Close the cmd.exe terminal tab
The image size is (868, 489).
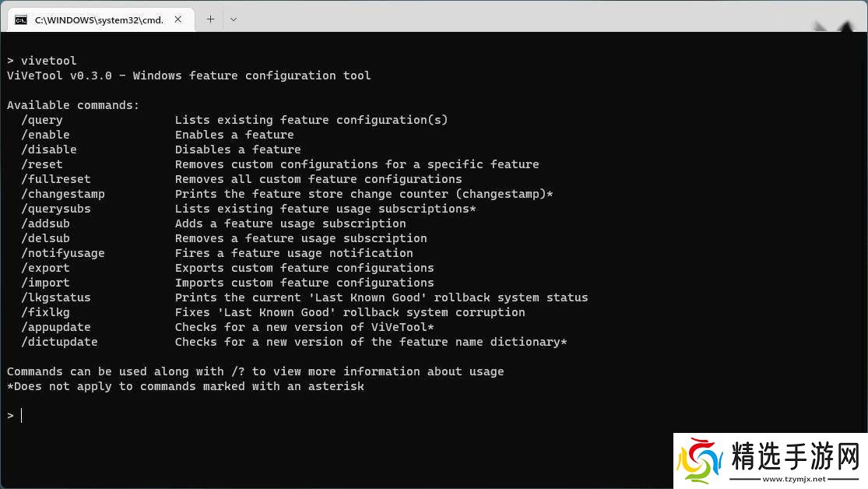tap(179, 19)
